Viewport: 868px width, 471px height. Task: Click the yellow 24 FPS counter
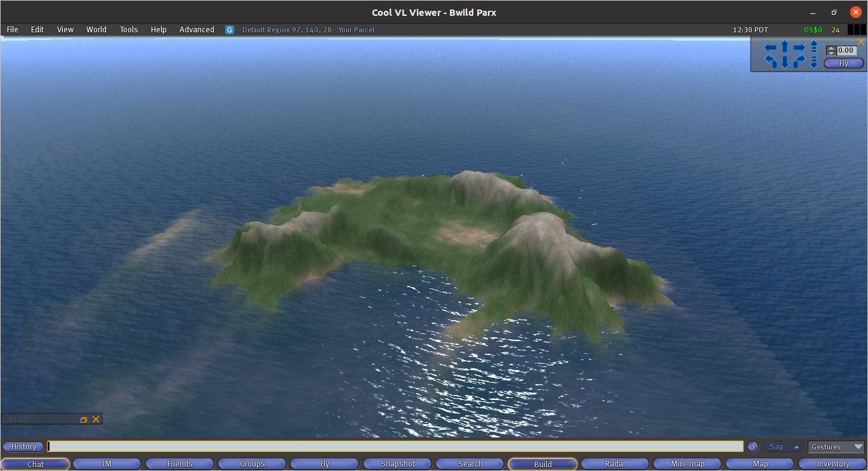tap(836, 30)
